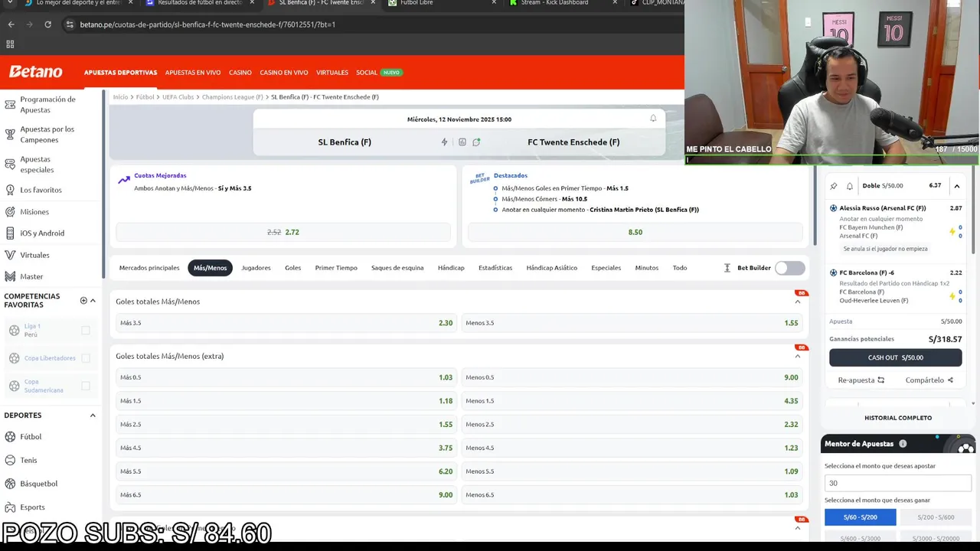Click the Compártelo share link

(929, 380)
